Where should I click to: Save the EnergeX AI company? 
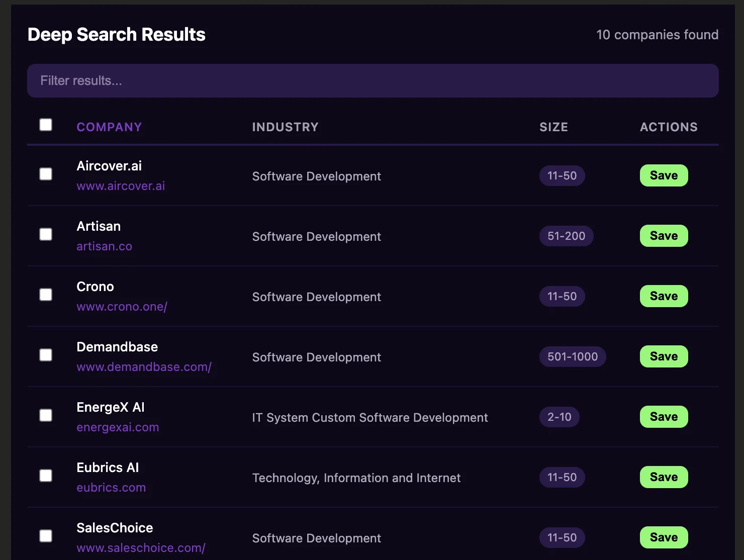point(664,417)
